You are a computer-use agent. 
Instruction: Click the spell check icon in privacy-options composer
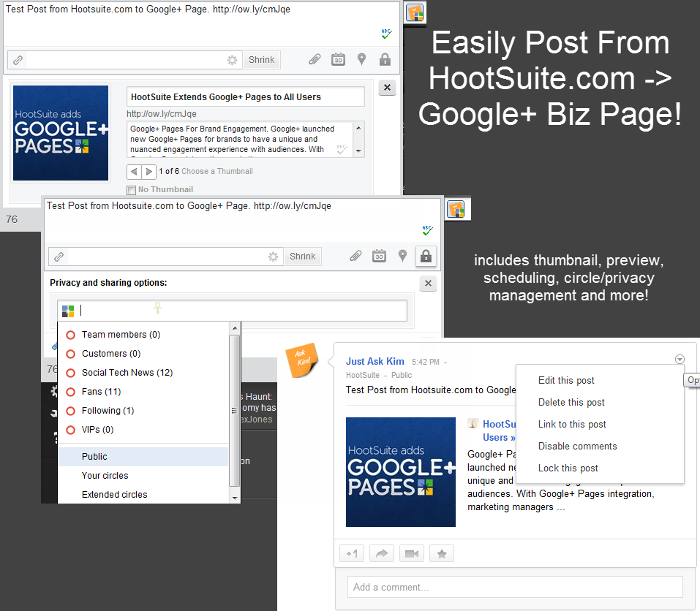coord(428,230)
